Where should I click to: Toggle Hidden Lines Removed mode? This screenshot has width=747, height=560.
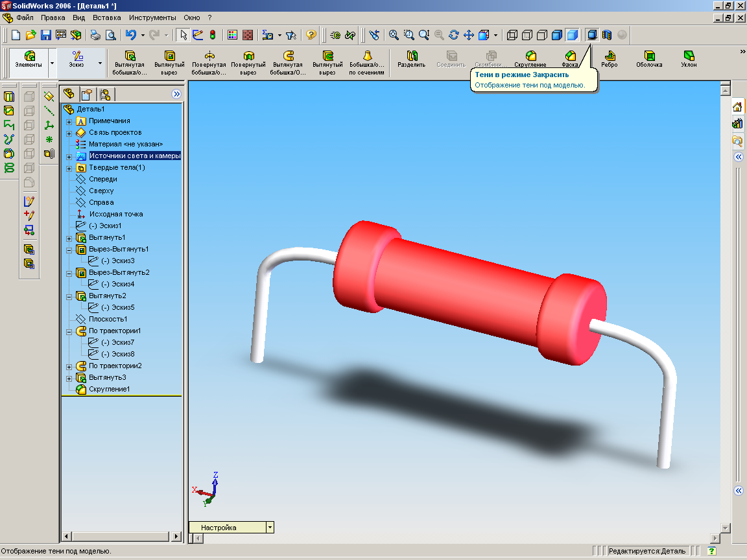pyautogui.click(x=542, y=35)
